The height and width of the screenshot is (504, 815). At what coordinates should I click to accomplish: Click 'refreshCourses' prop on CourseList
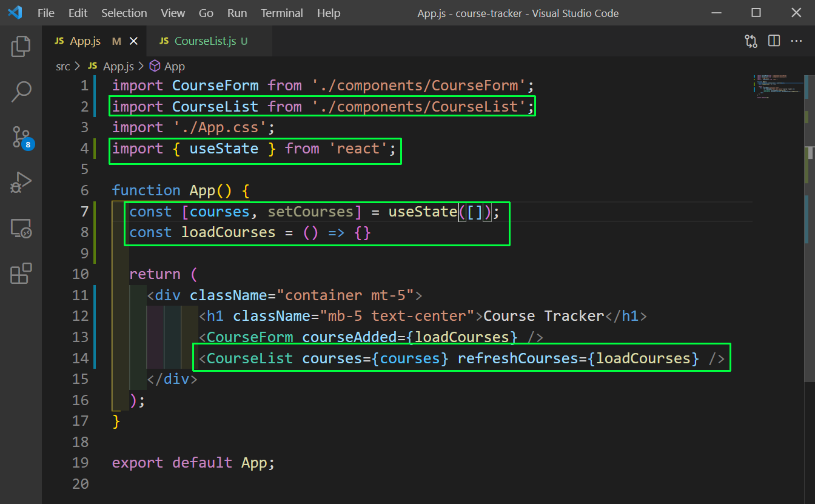pyautogui.click(x=518, y=358)
